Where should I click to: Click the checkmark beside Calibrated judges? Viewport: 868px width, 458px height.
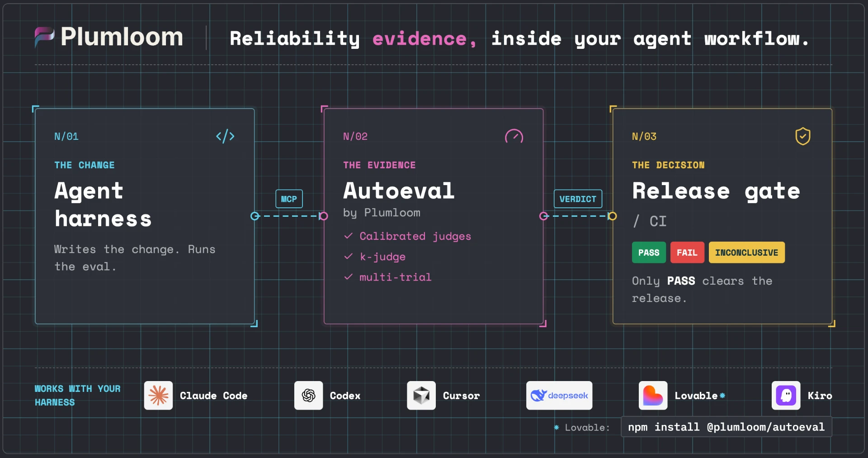click(348, 236)
